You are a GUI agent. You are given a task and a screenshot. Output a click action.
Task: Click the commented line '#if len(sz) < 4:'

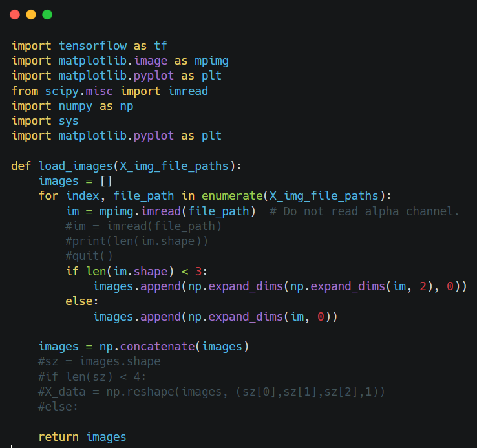(x=92, y=377)
